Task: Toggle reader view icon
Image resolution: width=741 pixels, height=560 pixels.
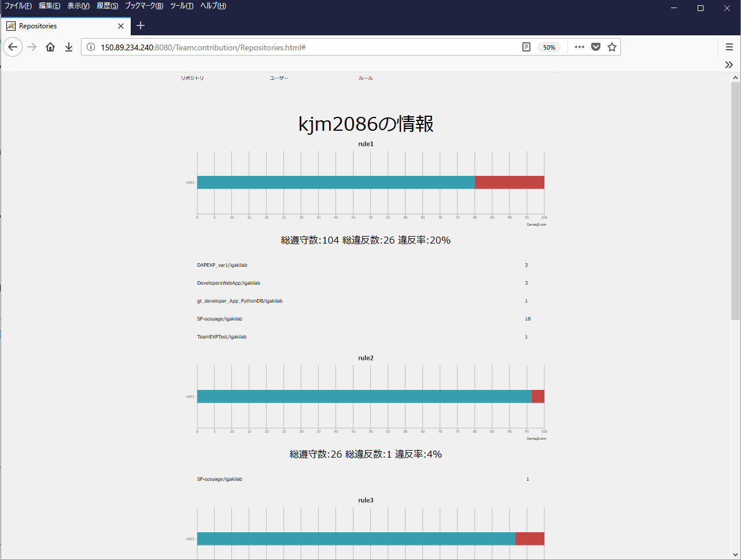Action: [x=526, y=47]
